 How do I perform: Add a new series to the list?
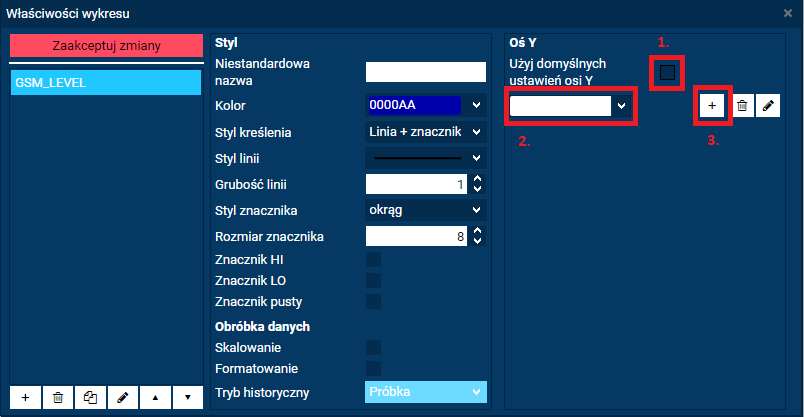click(x=25, y=397)
